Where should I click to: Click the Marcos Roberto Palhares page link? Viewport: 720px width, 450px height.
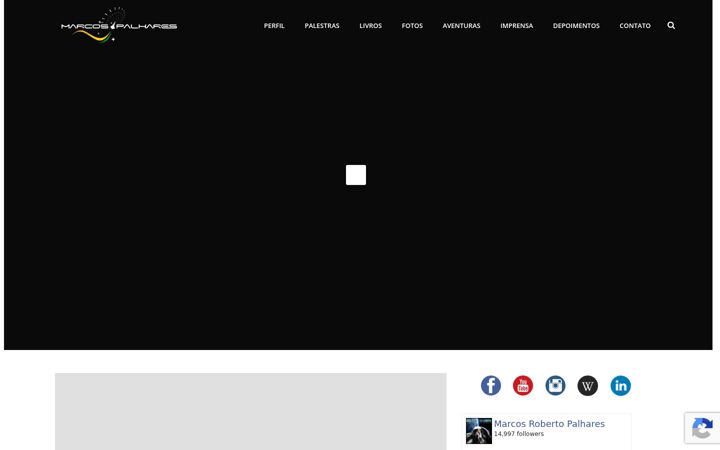tap(549, 424)
